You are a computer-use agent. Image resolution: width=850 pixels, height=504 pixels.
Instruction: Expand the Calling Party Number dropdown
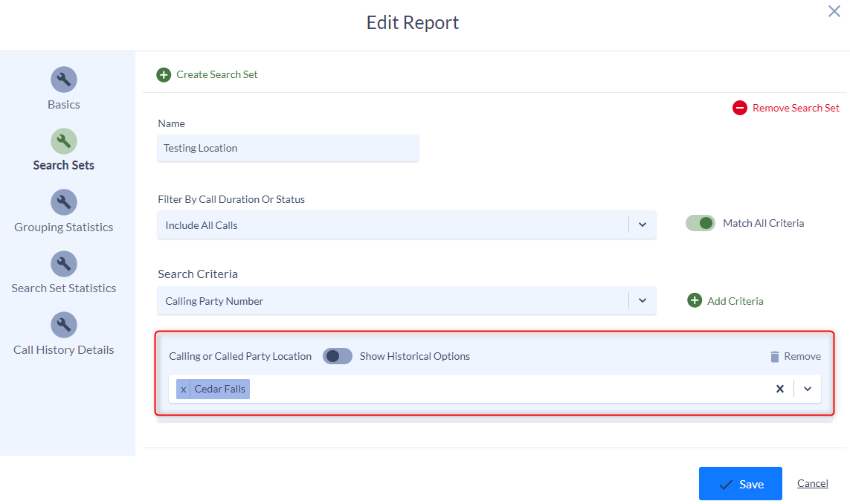pos(643,300)
